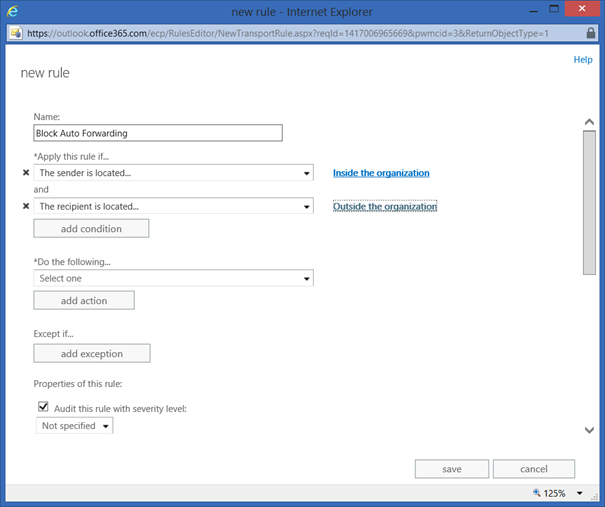Remove the recipient is located condition
Screen dimensions: 605x507
point(26,206)
